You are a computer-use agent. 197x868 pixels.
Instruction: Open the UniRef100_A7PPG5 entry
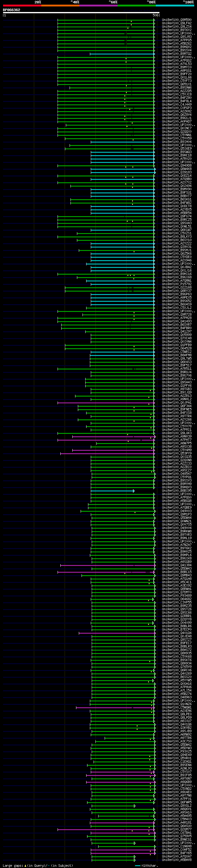pos(177,40)
